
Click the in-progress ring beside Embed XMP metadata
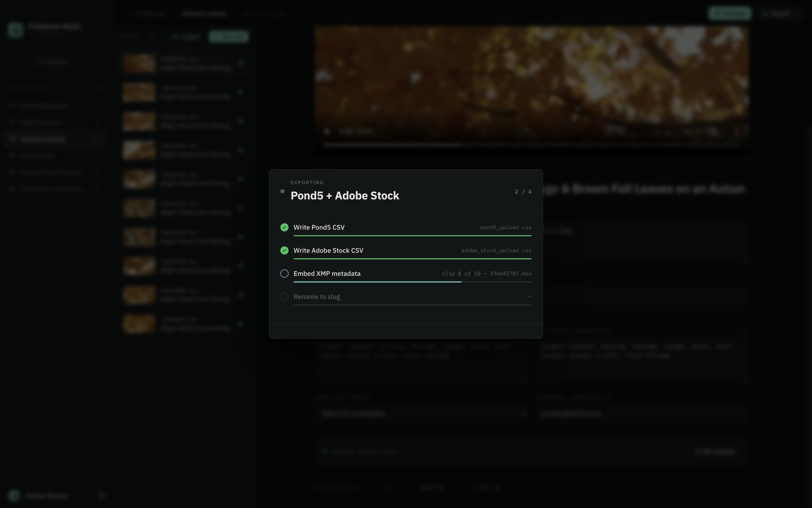pos(284,274)
